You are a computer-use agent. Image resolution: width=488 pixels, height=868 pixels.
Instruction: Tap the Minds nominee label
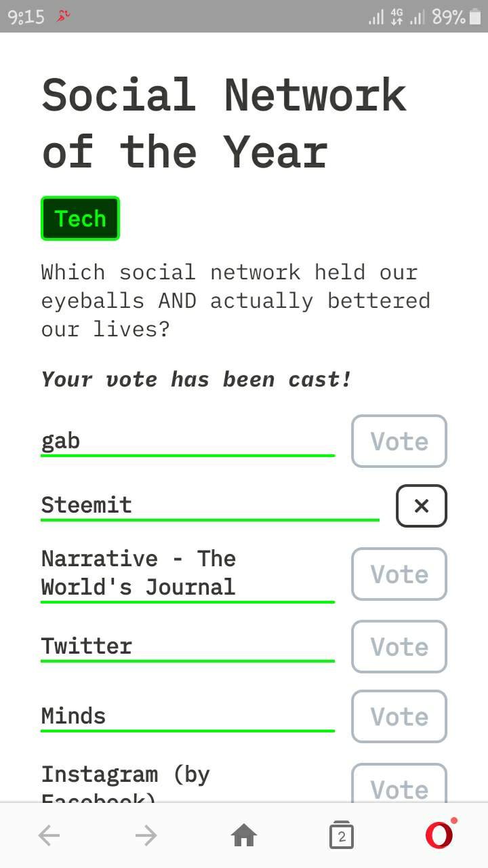click(x=73, y=716)
